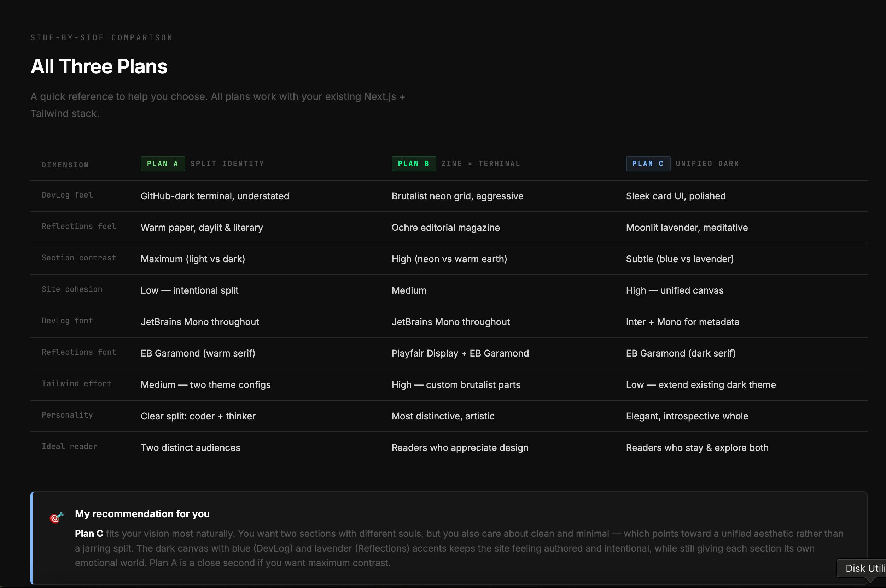The image size is (886, 588).
Task: Select the Reflections feel row label
Action: click(x=79, y=227)
